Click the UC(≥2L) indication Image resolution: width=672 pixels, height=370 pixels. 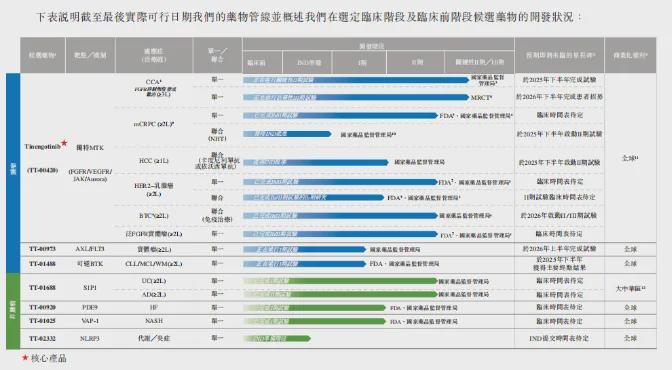coord(153,281)
